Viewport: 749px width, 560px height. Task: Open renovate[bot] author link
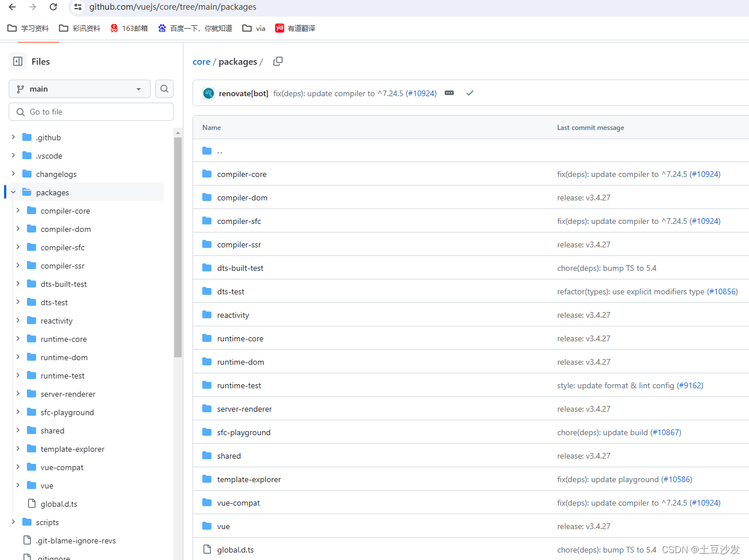click(244, 93)
